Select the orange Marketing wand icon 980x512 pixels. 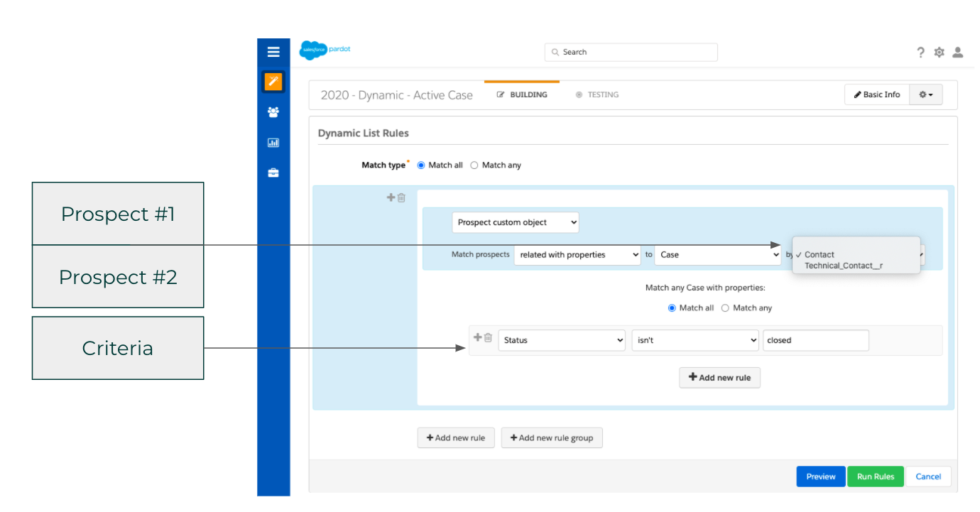[273, 82]
